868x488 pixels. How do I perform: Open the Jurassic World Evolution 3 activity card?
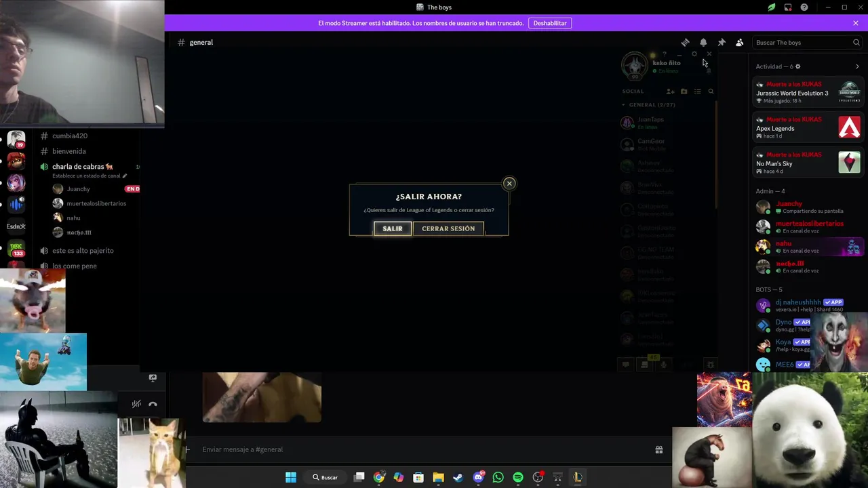[808, 92]
